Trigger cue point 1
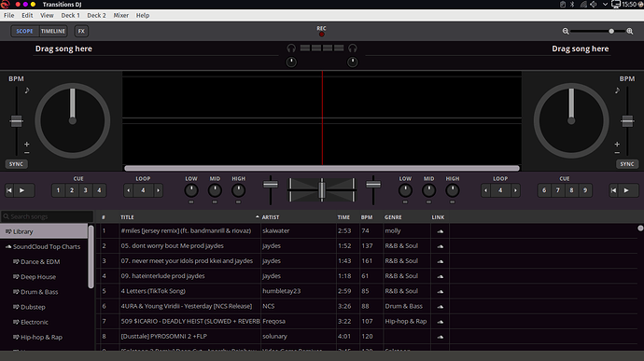Viewport: 644px width, 361px height. [58, 190]
